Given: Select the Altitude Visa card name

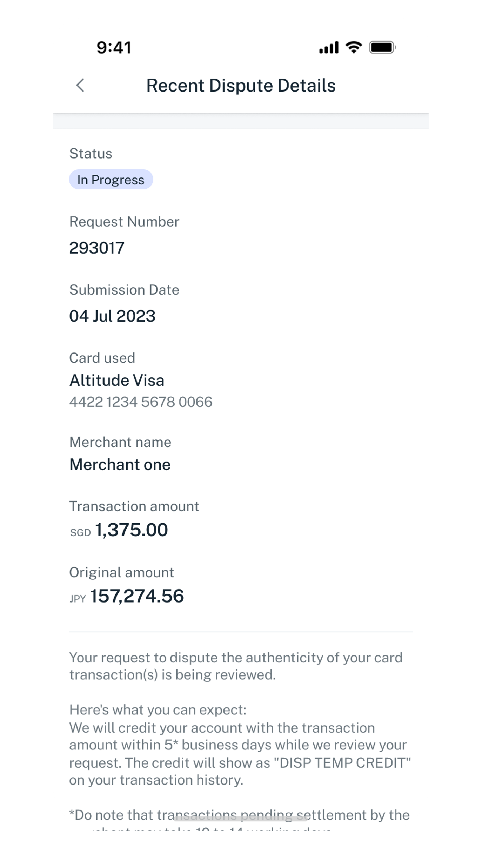Looking at the screenshot, I should (x=117, y=381).
